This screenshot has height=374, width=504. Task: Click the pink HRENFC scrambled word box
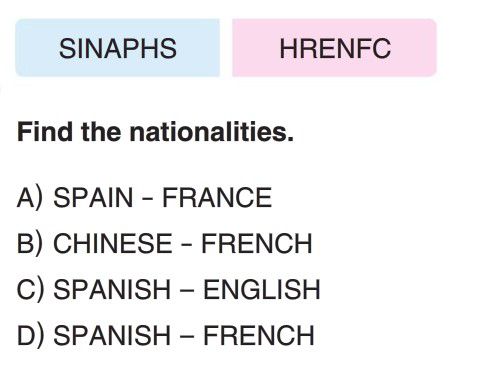(334, 48)
